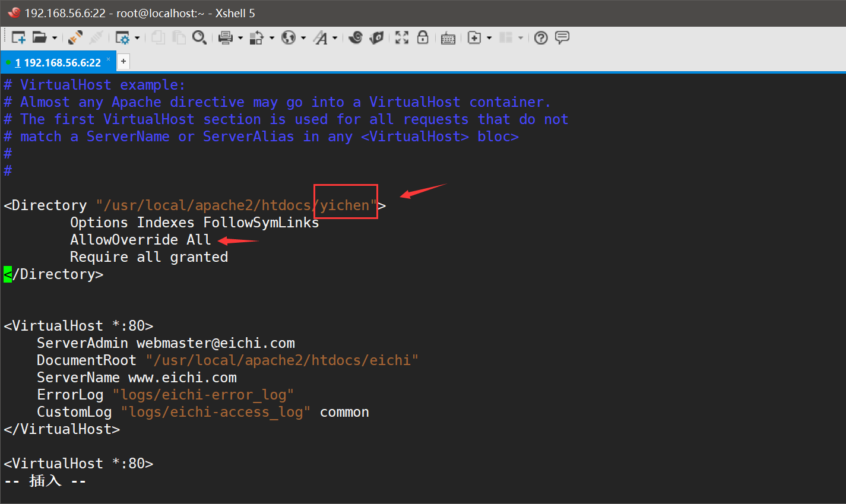Screen dimensions: 846x504
Task: Click the Copy icon in toolbar
Action: [x=158, y=37]
